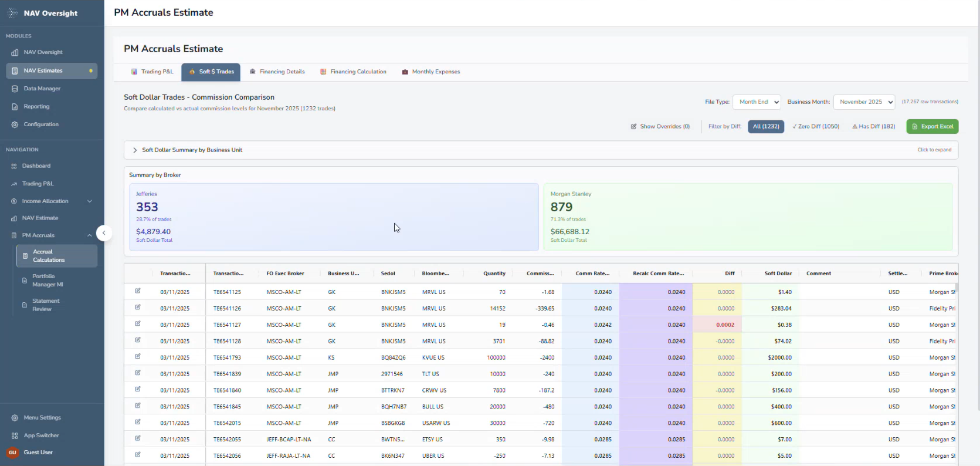The image size is (980, 466).
Task: Switch to Monthly Expenses tab
Action: click(x=431, y=72)
